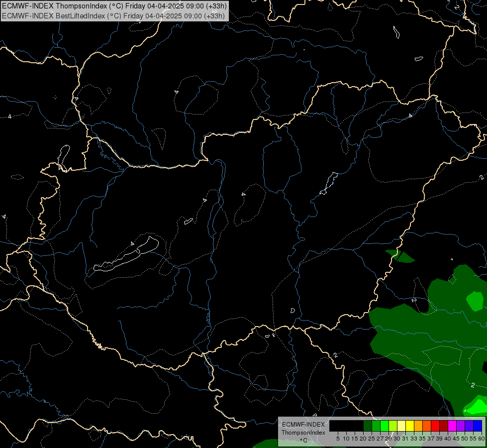Screen dimensions: 487x448
Task: Click the legend's °C unit label
Action: click(304, 441)
